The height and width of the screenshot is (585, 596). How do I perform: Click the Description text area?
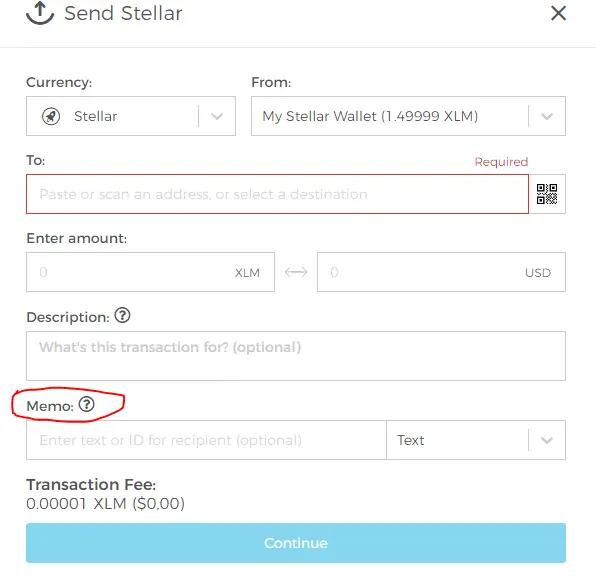coord(296,356)
